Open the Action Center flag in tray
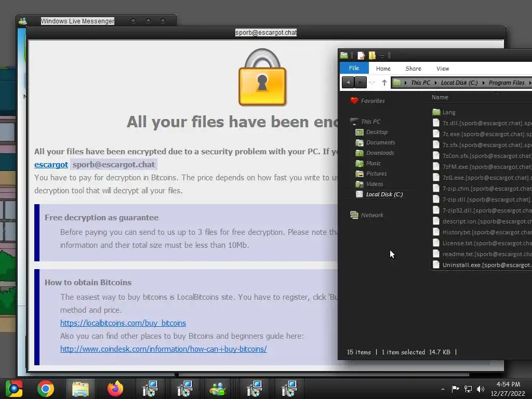The width and height of the screenshot is (532, 399). coord(455,389)
